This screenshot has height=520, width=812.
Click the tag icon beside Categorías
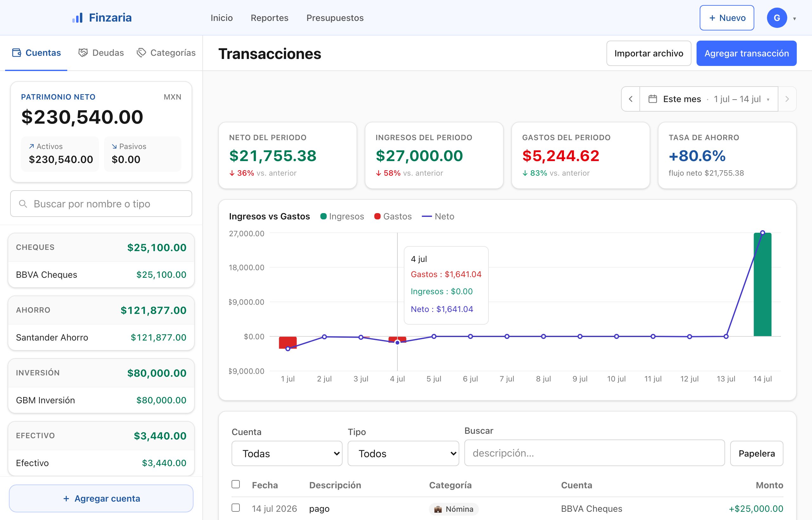141,53
